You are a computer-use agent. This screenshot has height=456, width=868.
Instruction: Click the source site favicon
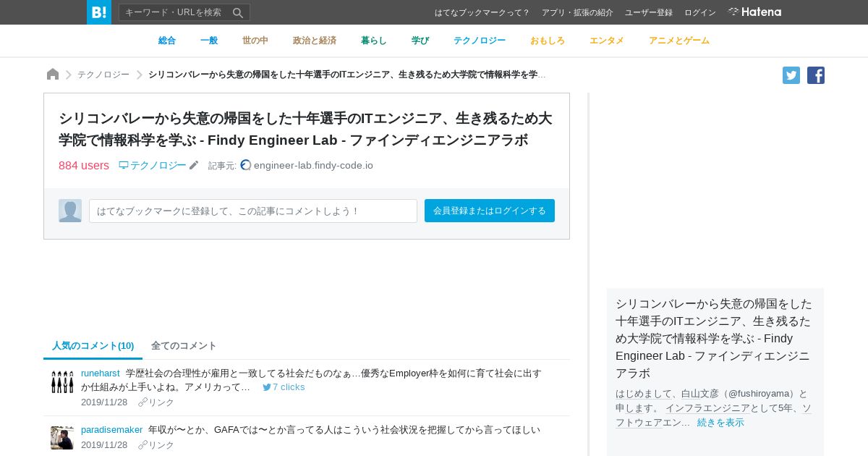click(246, 165)
